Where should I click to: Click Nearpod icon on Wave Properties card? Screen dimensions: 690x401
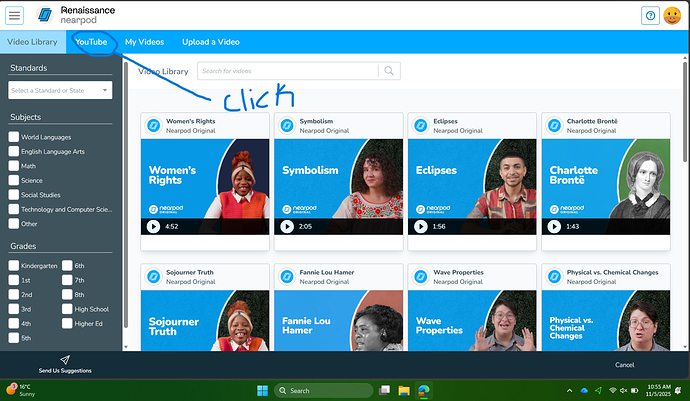(421, 277)
